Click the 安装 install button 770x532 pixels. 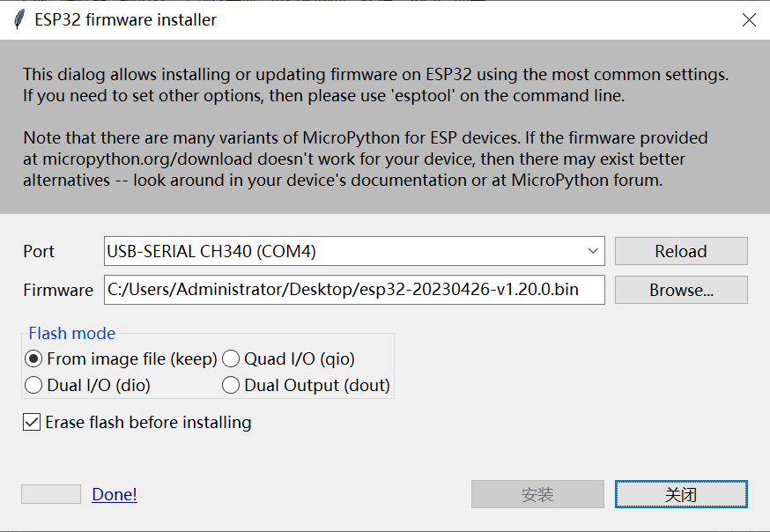coord(537,494)
